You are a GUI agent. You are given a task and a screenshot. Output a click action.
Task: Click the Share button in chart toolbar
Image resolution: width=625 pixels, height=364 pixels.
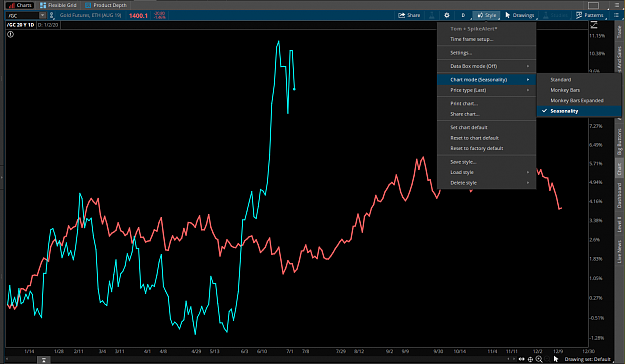click(409, 15)
